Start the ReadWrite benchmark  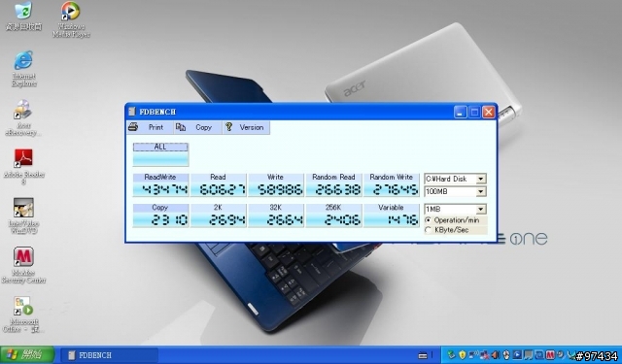(x=160, y=184)
